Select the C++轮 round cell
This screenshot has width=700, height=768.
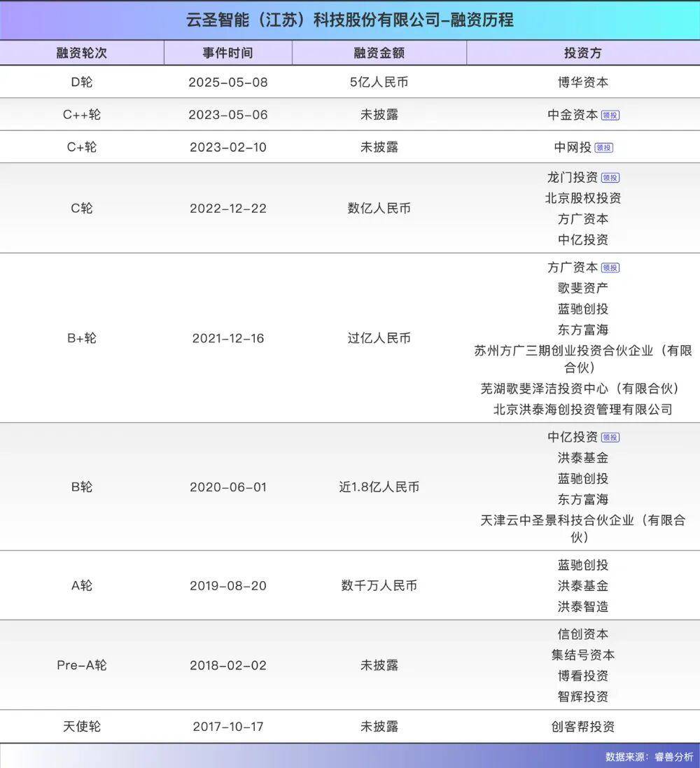pyautogui.click(x=82, y=115)
